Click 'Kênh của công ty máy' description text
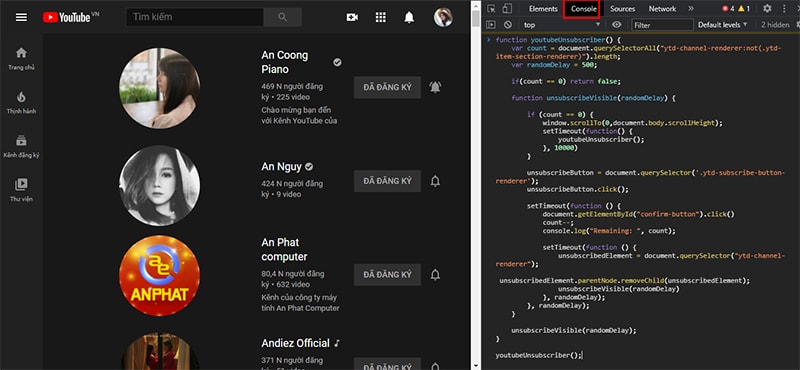 coord(299,297)
